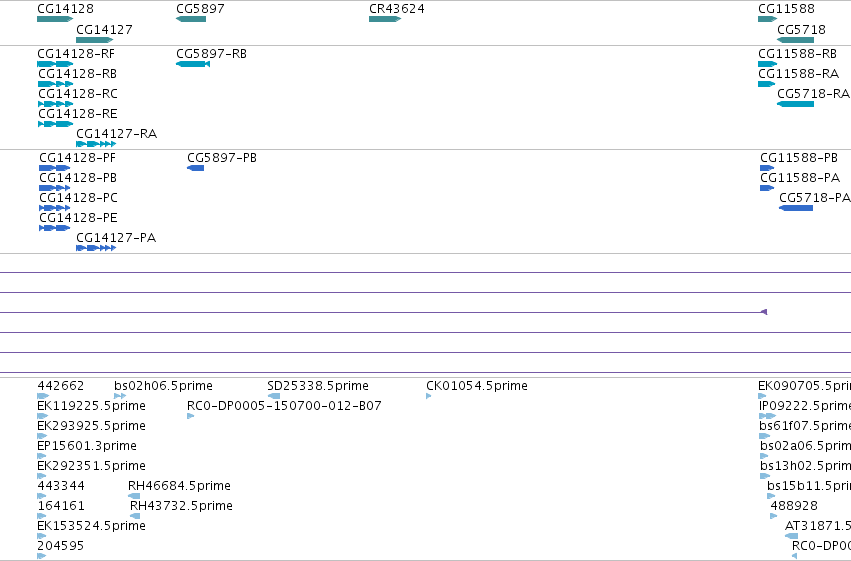The height and width of the screenshot is (561, 851).
Task: Select protein CG14128-PB
Action: (54, 188)
